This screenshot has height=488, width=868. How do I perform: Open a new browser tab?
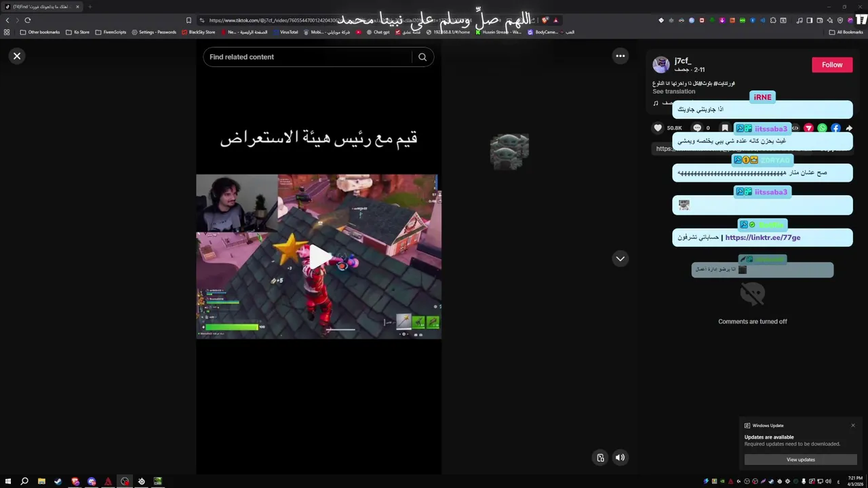[90, 7]
